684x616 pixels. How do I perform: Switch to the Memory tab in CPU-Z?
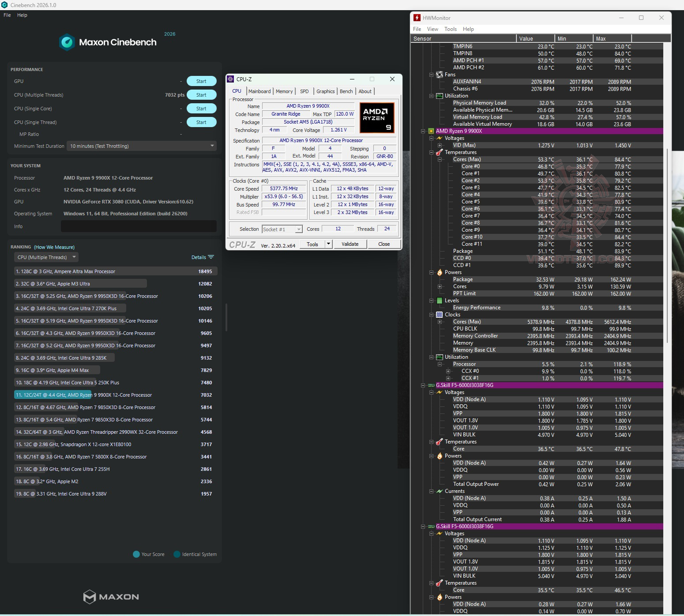(284, 91)
